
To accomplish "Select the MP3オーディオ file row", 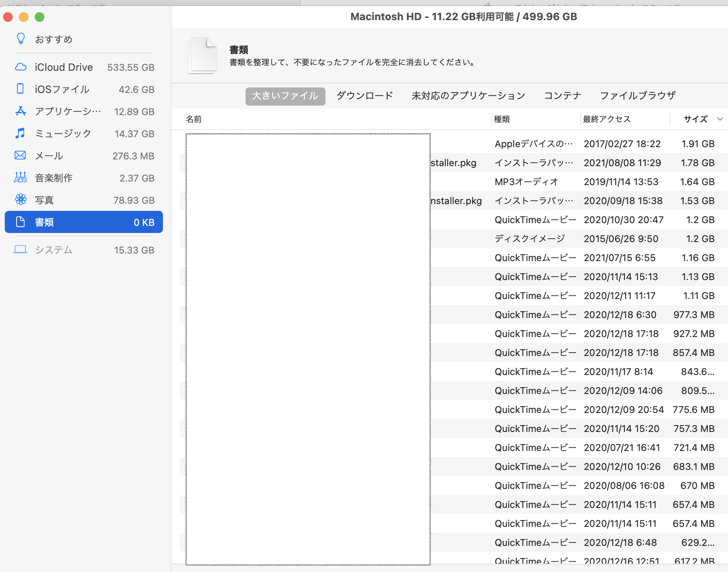I will coord(526,182).
